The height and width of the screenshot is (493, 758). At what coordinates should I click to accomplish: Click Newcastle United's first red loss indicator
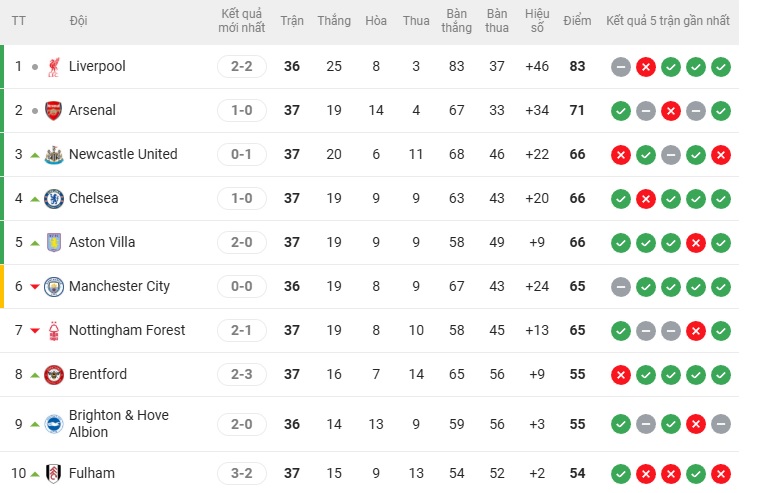coord(621,155)
